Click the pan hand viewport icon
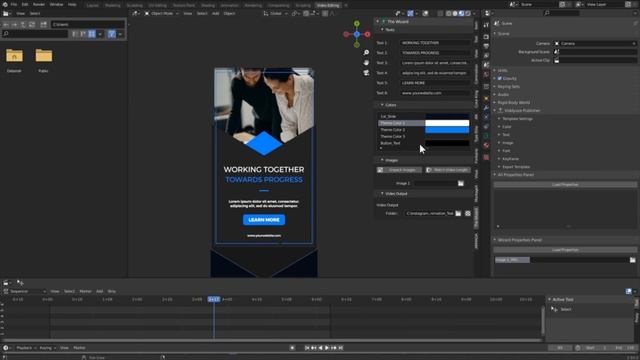 [x=366, y=62]
